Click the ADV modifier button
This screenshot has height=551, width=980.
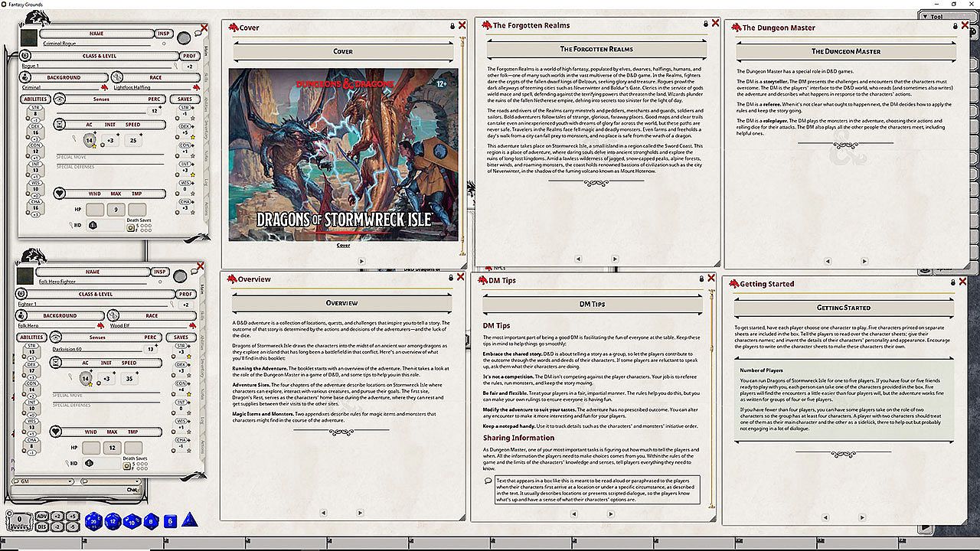coord(41,516)
